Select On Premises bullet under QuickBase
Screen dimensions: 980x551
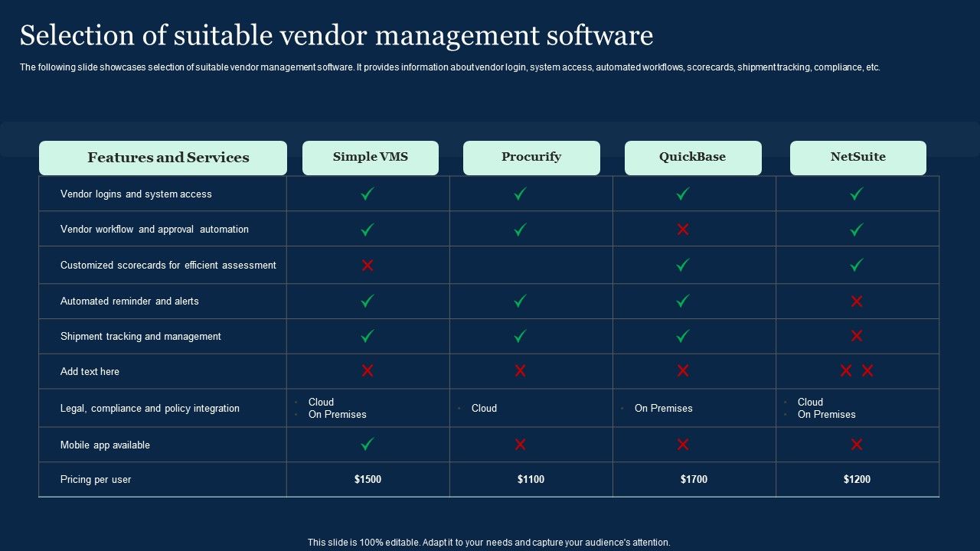(664, 408)
